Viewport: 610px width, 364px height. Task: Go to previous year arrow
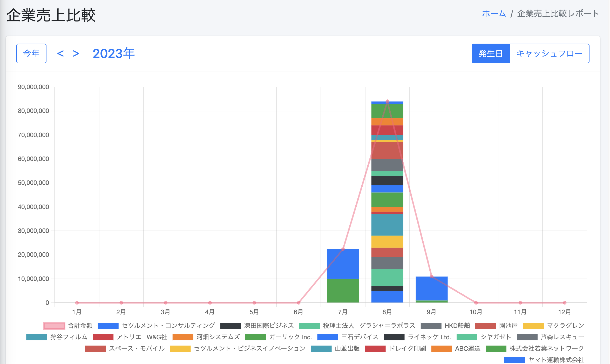[60, 53]
